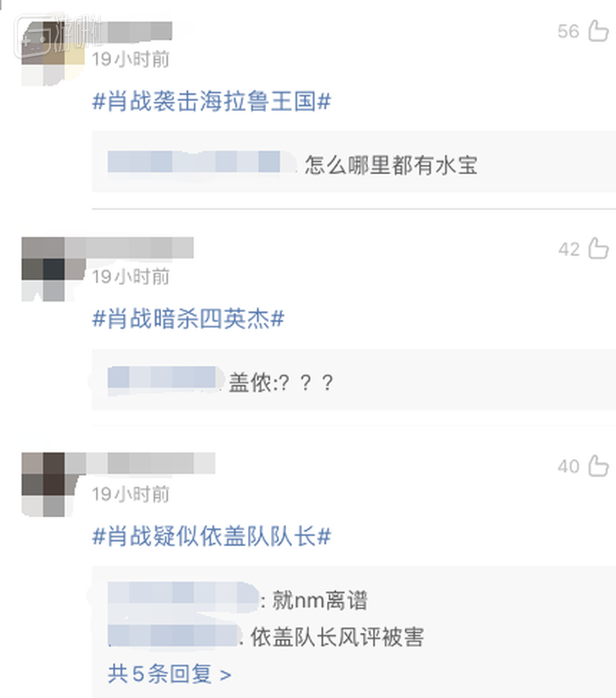616x698 pixels.
Task: Open first commenter's pixelated avatar
Action: [x=53, y=53]
